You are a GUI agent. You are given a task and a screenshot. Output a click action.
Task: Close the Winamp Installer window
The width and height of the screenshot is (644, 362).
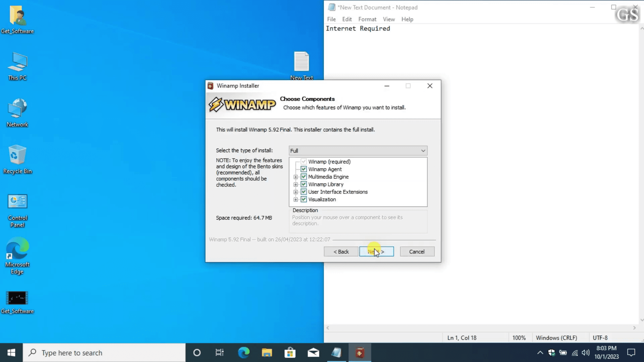coord(430,86)
